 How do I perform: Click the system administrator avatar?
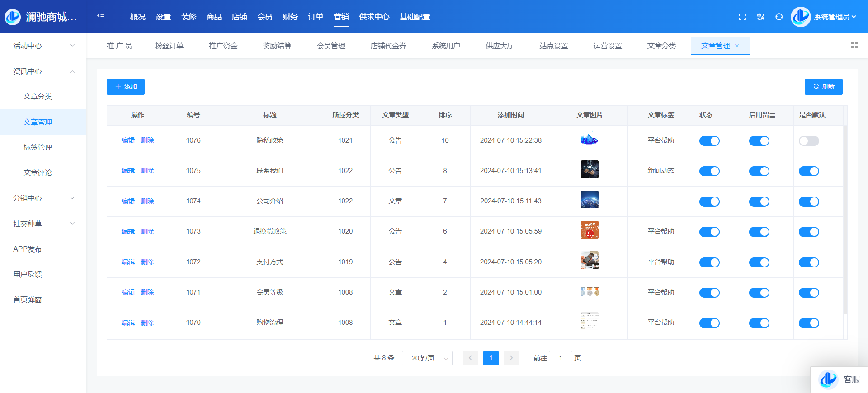pyautogui.click(x=801, y=17)
